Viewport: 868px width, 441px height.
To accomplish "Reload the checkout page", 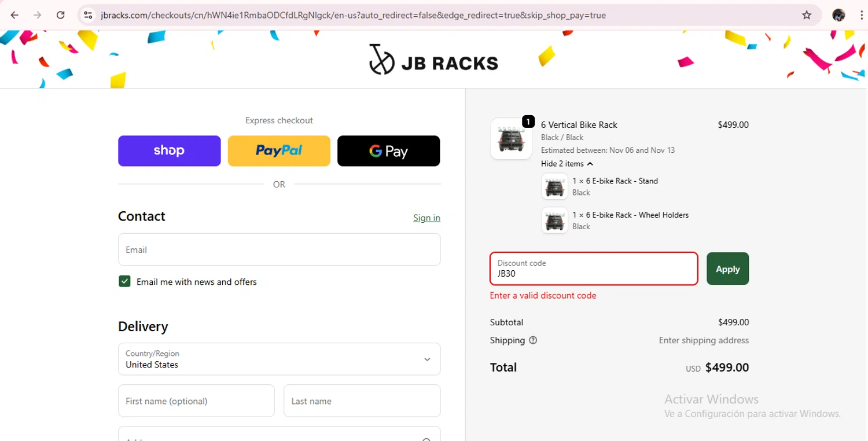I will tap(60, 15).
